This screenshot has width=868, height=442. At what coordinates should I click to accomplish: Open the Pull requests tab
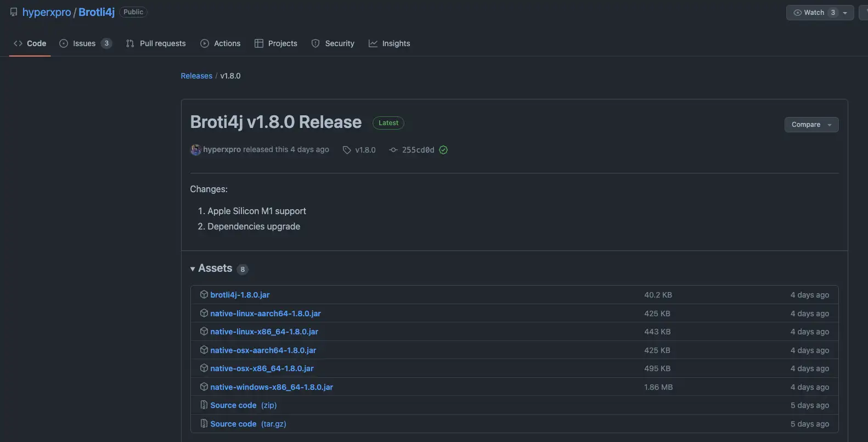[156, 43]
